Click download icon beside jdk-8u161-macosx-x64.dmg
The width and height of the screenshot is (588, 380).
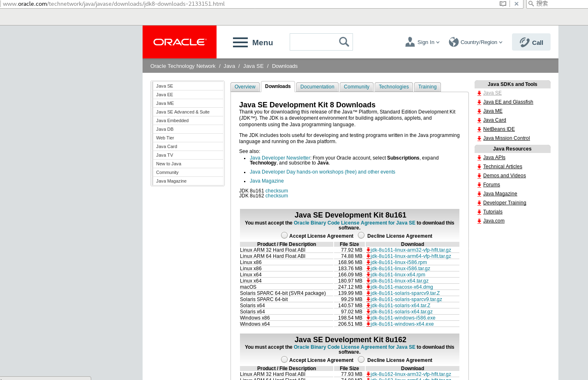click(x=369, y=287)
